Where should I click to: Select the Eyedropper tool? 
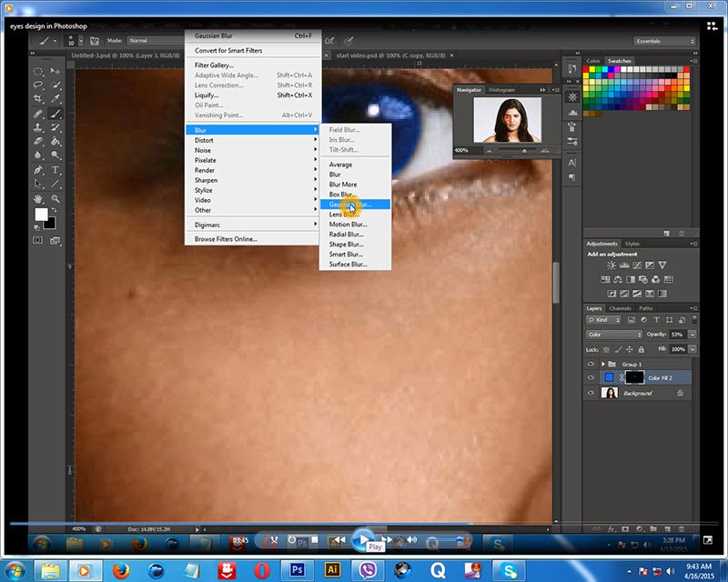coord(56,98)
